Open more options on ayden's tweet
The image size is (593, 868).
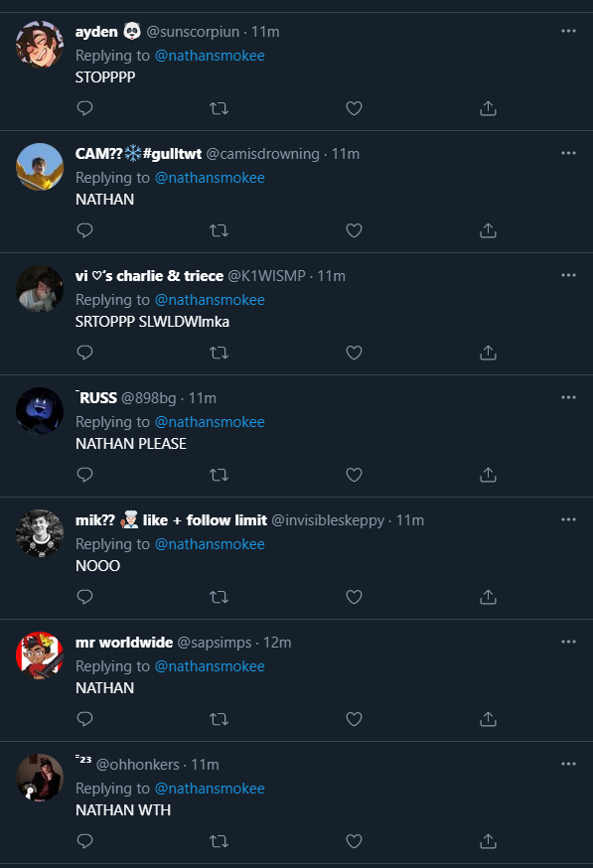[568, 31]
